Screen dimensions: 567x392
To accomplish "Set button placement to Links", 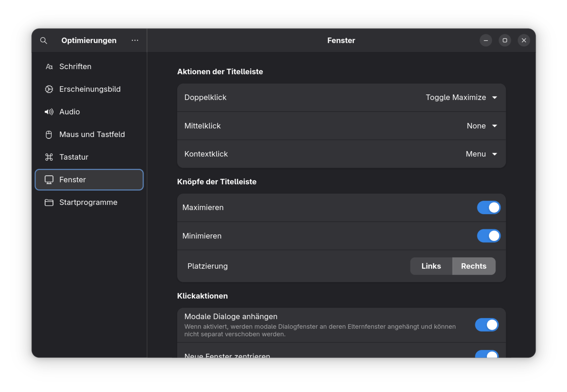I will click(431, 266).
